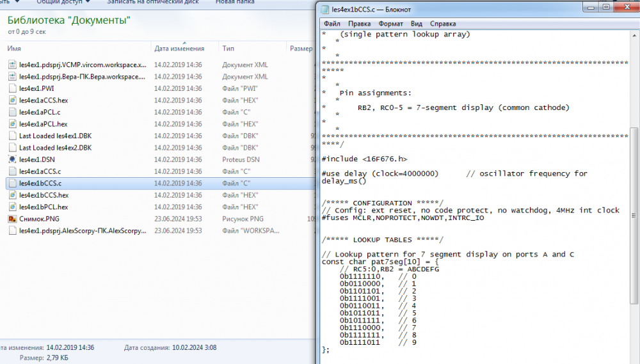Open the Файл menu in Notepad
Screen dimensions: 640x364
click(332, 24)
